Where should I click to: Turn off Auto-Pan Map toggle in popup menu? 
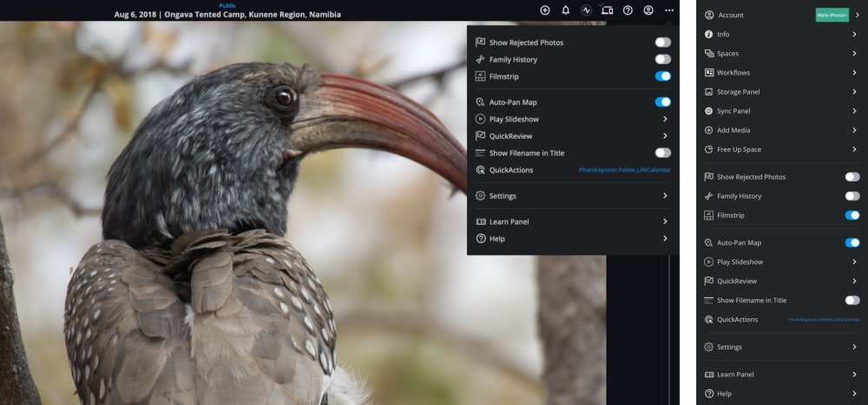(662, 101)
